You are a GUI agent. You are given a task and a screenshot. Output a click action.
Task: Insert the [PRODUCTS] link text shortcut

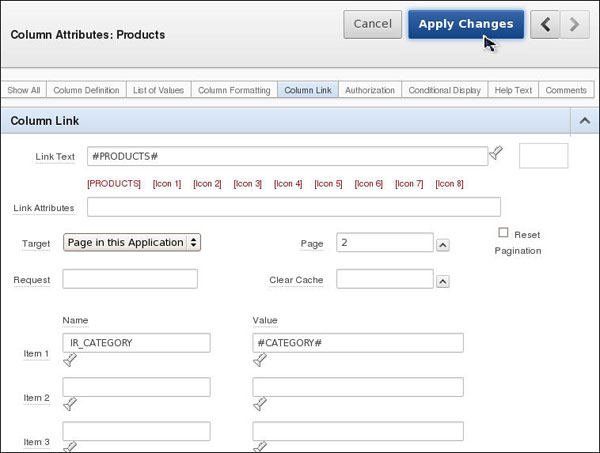(x=113, y=184)
